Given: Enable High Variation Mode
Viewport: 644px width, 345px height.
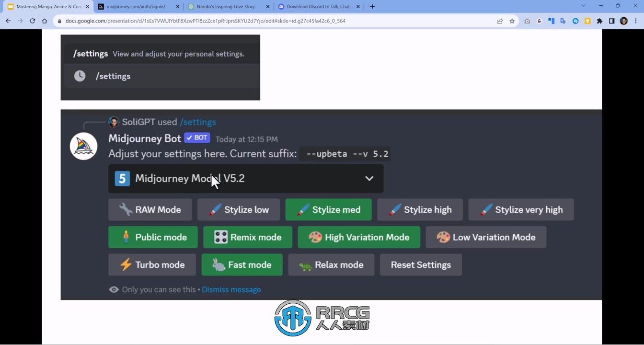Looking at the screenshot, I should coord(359,237).
